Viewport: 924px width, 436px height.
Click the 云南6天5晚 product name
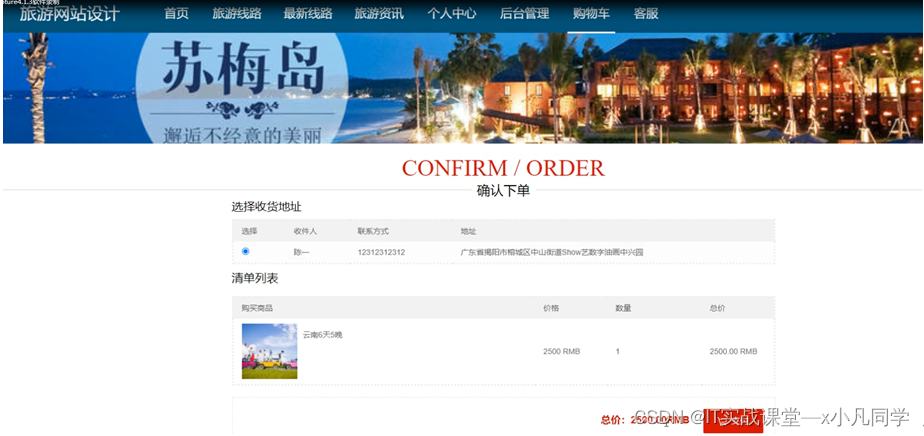pos(322,335)
